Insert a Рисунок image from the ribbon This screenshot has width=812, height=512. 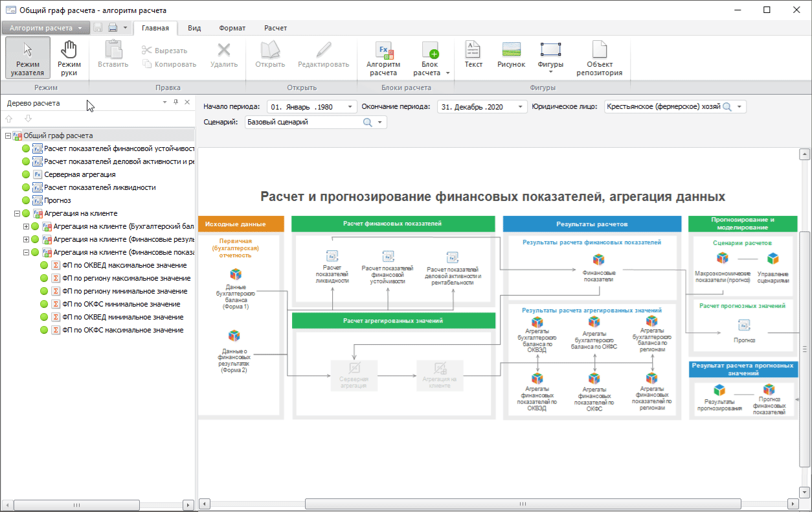(x=511, y=54)
